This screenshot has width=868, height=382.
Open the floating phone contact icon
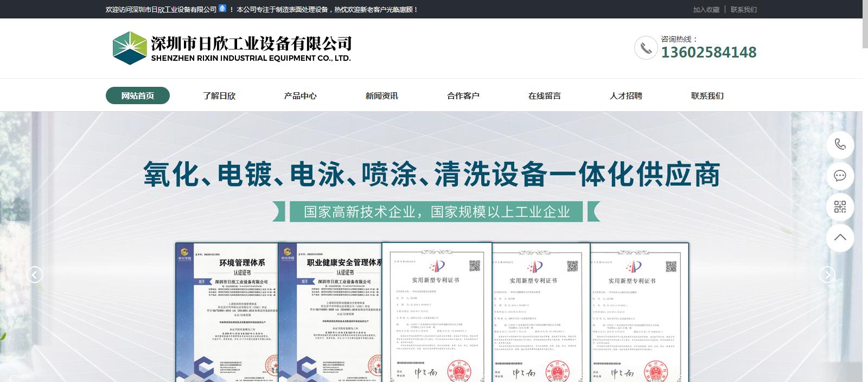pos(840,144)
